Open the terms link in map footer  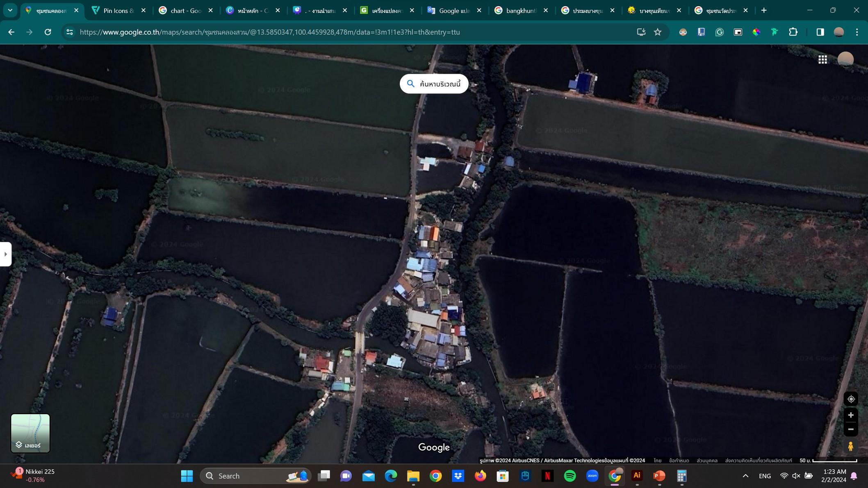(x=679, y=461)
